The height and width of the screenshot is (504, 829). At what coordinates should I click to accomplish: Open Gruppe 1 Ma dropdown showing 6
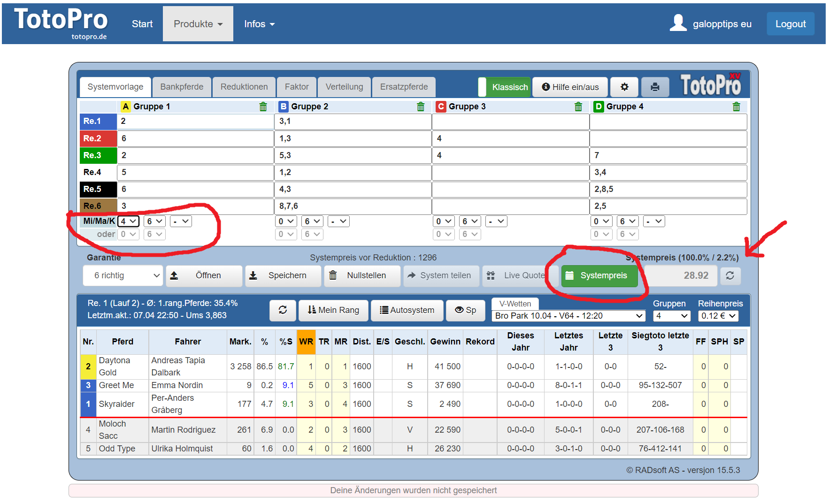click(x=154, y=221)
